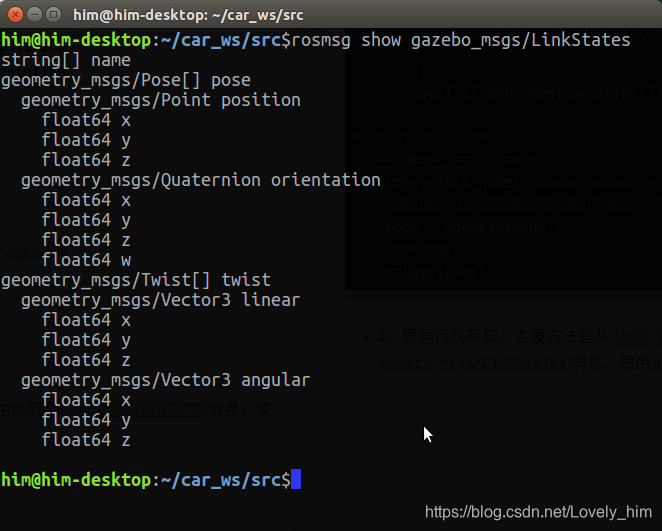Select the 'geometry_msgs/Vector3 angular' line
The height and width of the screenshot is (531, 662).
click(x=166, y=380)
